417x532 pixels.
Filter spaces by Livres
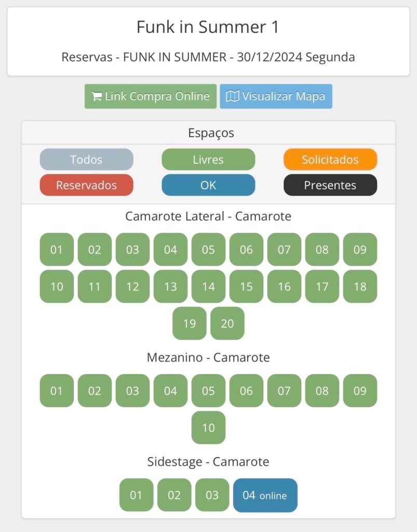click(x=208, y=159)
